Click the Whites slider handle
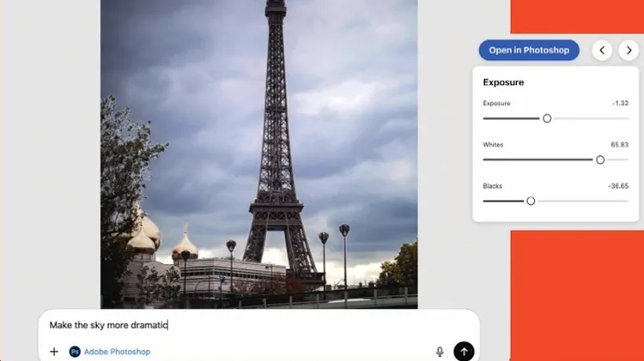Screen dimensions: 644x361 click(600, 159)
